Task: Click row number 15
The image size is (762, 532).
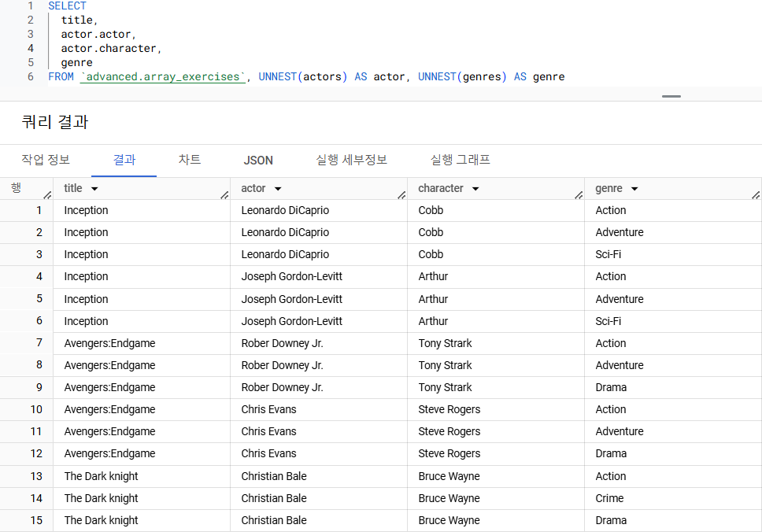Action: [x=36, y=520]
